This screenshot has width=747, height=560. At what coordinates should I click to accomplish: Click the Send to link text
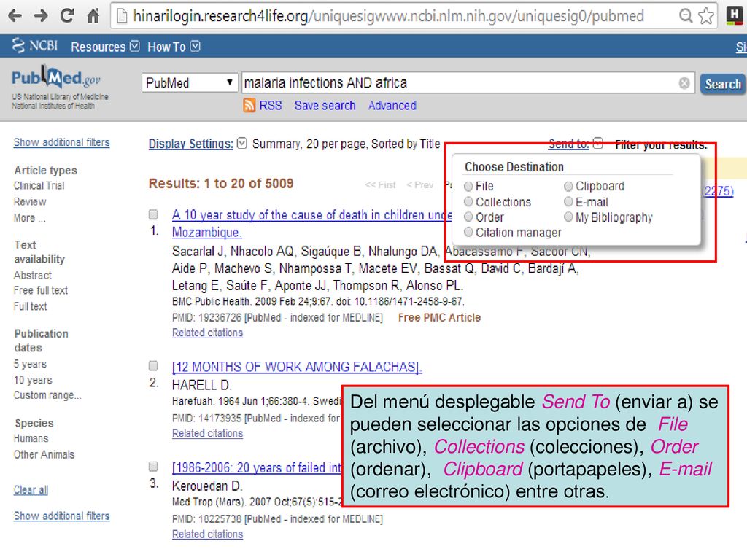pyautogui.click(x=569, y=144)
